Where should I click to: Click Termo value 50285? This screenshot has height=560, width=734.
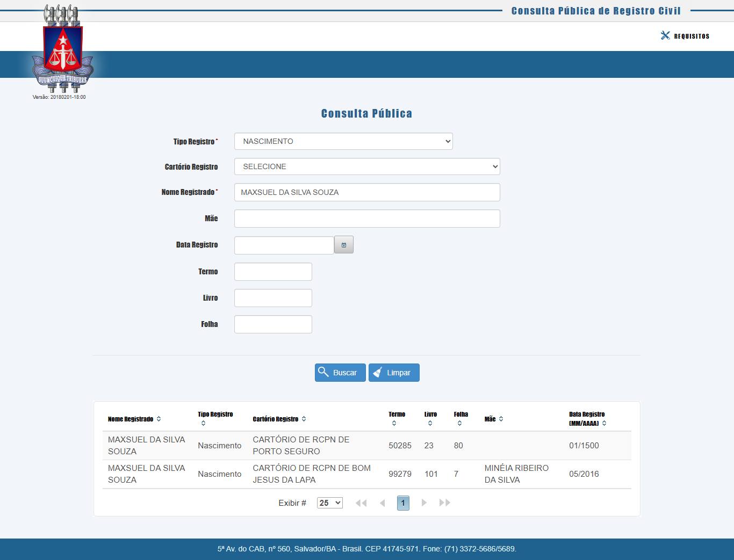400,446
